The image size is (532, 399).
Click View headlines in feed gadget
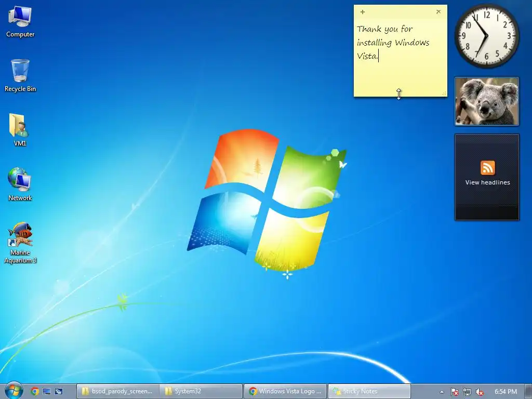click(x=487, y=182)
